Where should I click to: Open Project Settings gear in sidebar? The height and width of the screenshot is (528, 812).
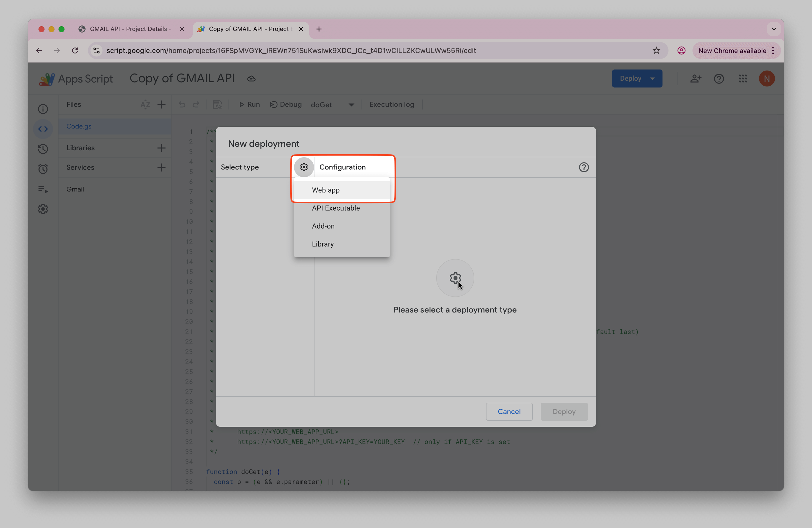(43, 209)
